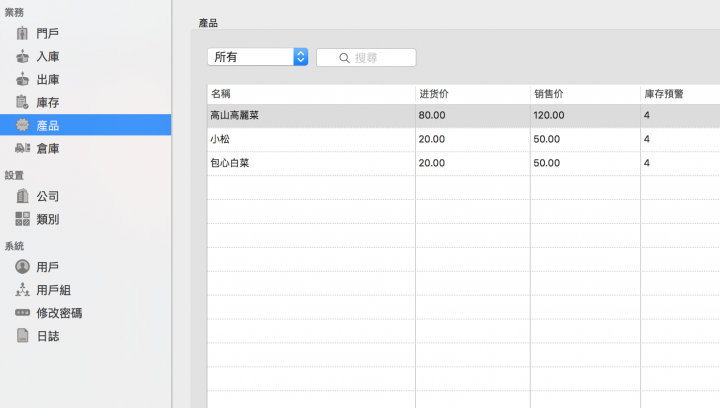The width and height of the screenshot is (720, 408).
Task: Select the 包心白菜 product row
Action: 464,163
